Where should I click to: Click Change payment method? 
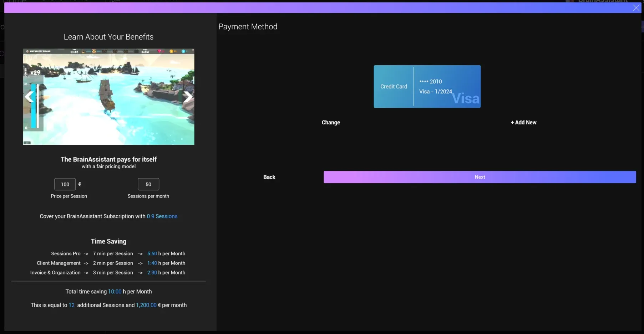point(331,122)
